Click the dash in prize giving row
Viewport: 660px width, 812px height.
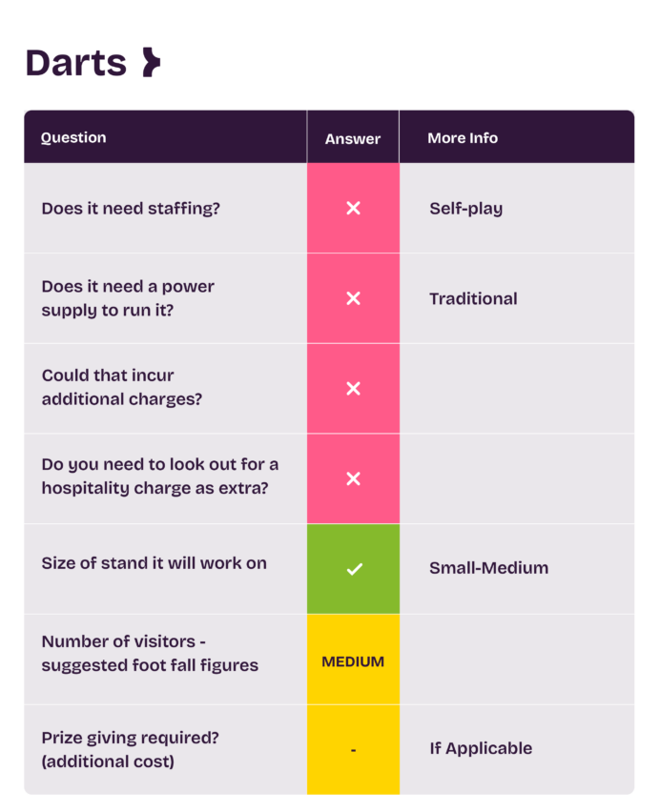pos(353,750)
